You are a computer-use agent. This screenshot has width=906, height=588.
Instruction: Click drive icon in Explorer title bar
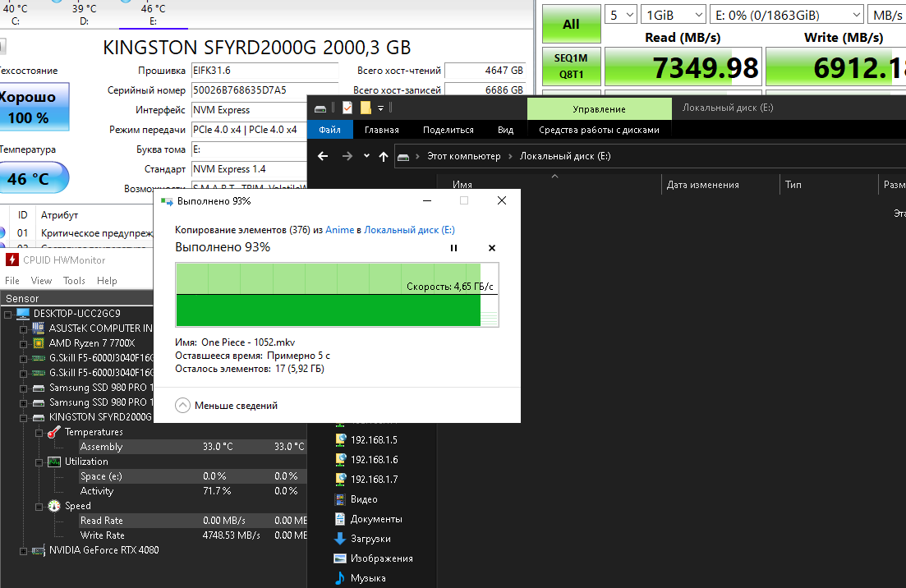click(320, 108)
